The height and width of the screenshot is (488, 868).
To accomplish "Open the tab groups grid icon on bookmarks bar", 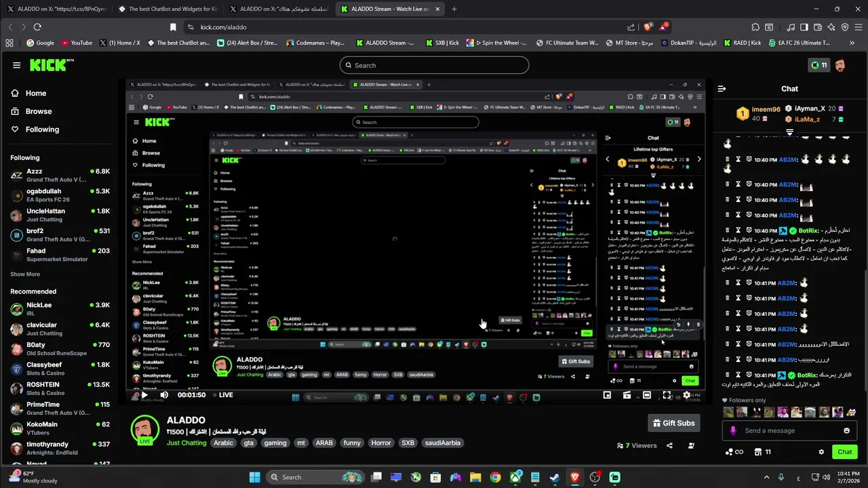I will click(x=9, y=43).
